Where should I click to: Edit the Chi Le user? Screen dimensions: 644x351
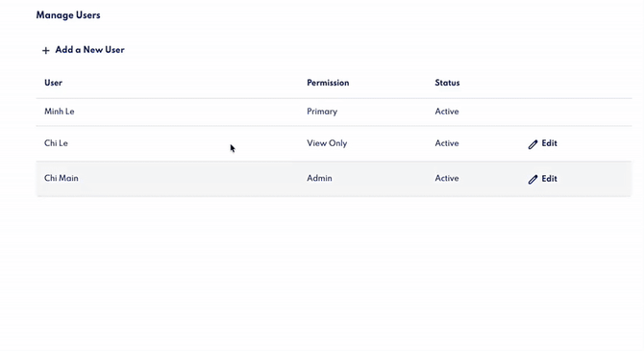(x=542, y=143)
